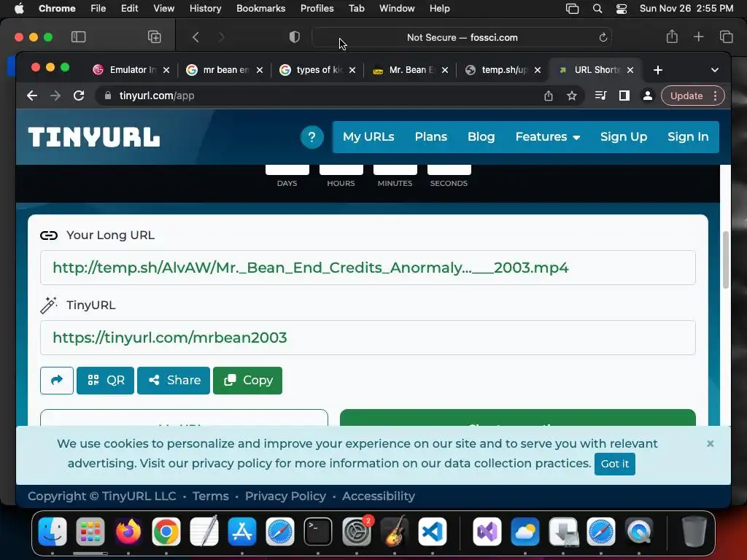The image size is (747, 560).
Task: Open the Chrome profile icon
Action: [648, 96]
